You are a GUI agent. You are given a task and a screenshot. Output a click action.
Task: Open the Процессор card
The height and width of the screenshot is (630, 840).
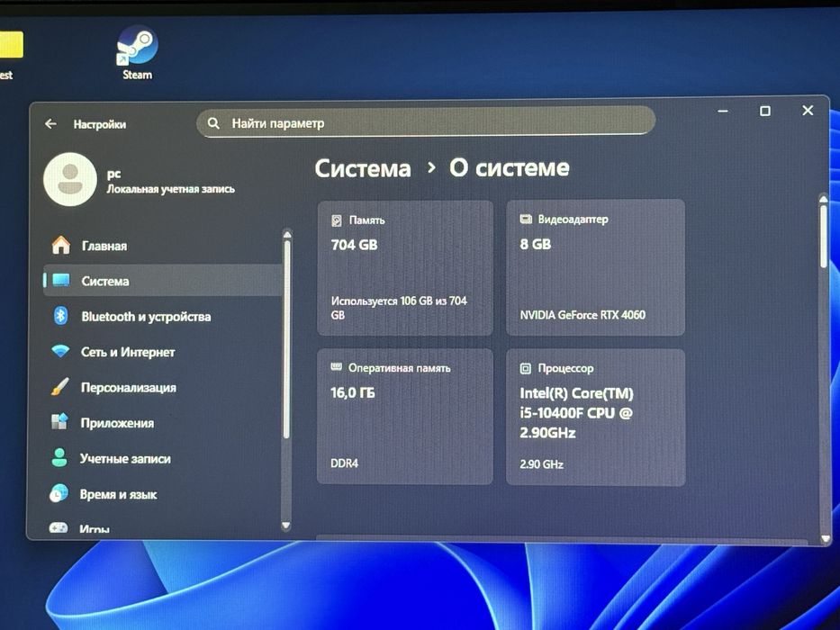[x=595, y=418]
